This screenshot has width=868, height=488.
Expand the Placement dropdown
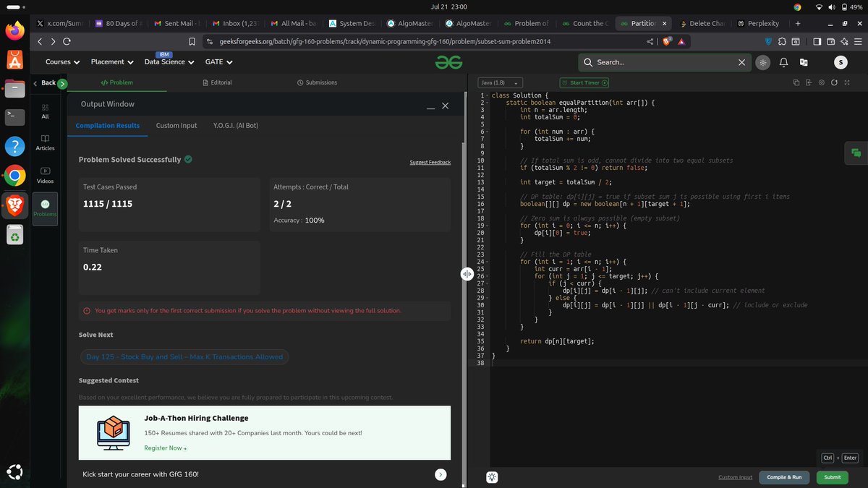click(x=112, y=62)
